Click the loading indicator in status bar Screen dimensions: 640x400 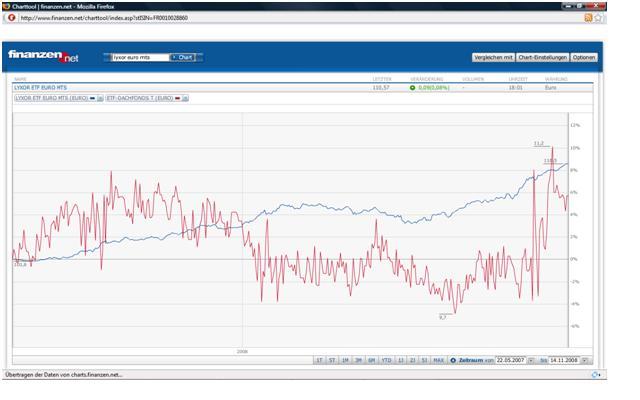596,375
